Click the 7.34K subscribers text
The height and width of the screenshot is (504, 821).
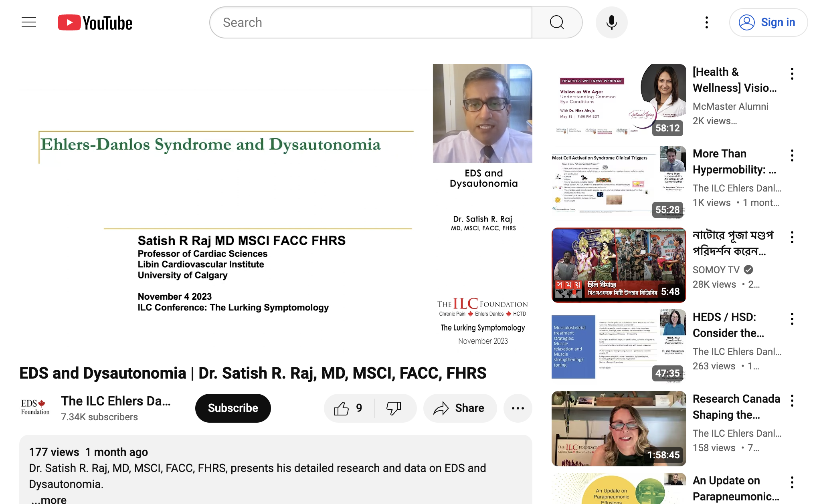(x=99, y=417)
